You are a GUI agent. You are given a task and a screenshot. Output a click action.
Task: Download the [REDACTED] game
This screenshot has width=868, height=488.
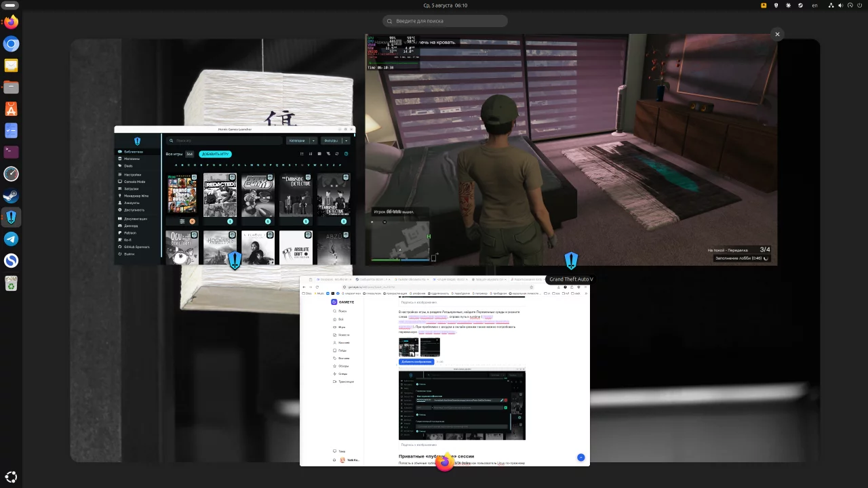tap(230, 221)
